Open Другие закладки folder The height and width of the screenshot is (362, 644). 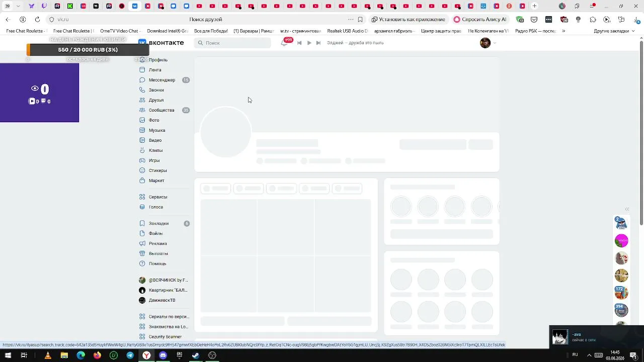[613, 31]
